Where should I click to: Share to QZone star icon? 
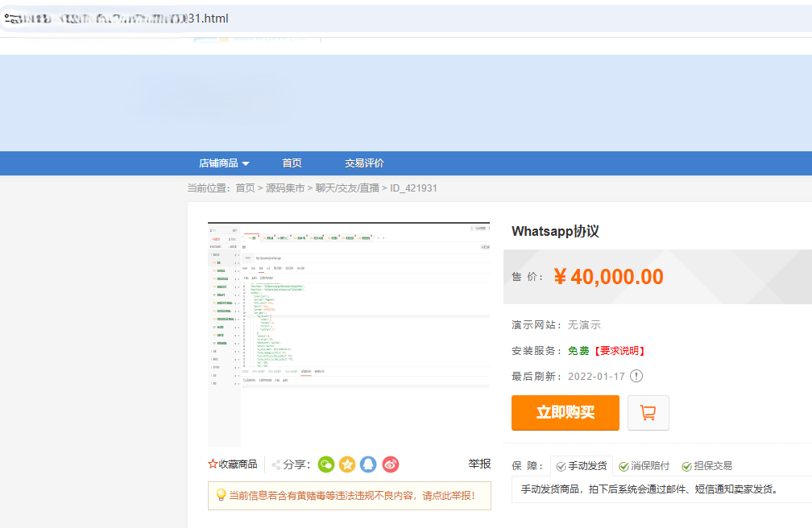pyautogui.click(x=347, y=464)
